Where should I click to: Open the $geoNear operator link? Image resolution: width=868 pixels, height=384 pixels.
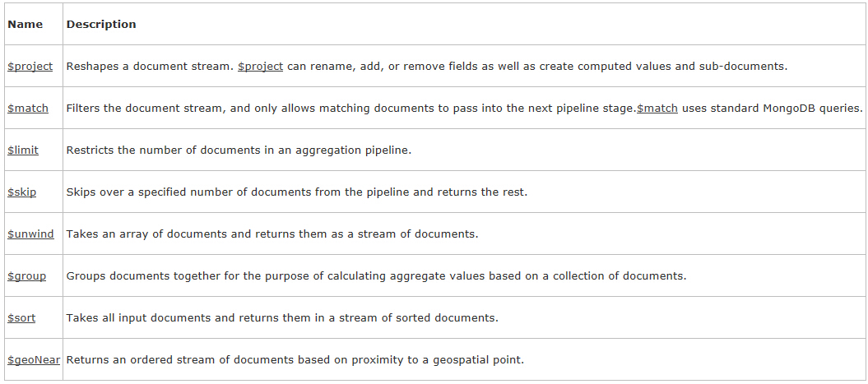pos(34,359)
